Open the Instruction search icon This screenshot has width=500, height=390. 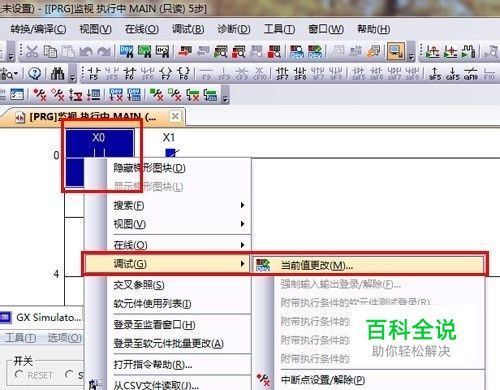pos(144,52)
